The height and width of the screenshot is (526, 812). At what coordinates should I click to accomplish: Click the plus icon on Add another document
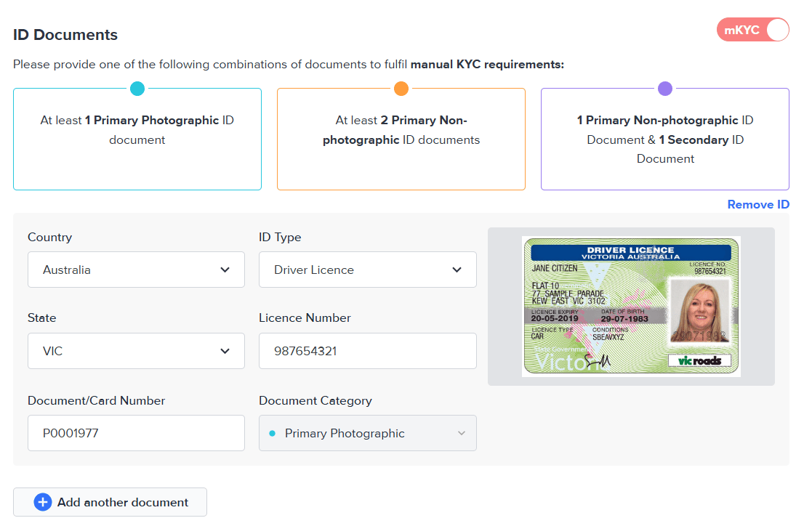(x=43, y=502)
